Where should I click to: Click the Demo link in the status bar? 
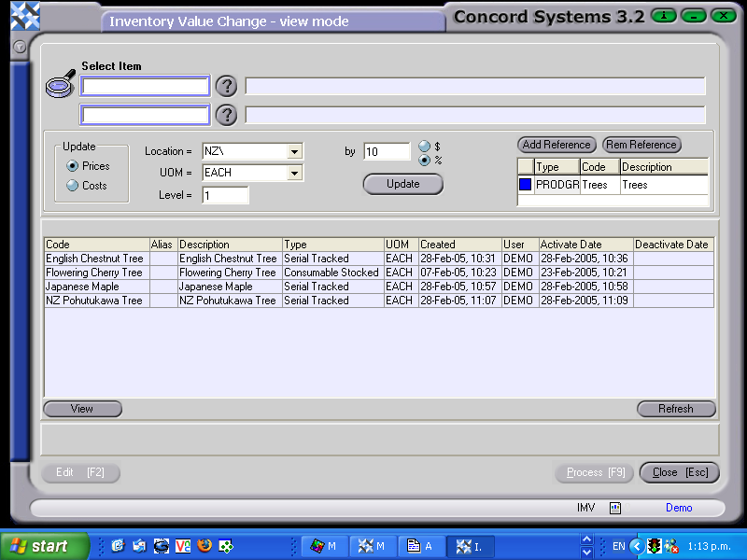tap(678, 508)
